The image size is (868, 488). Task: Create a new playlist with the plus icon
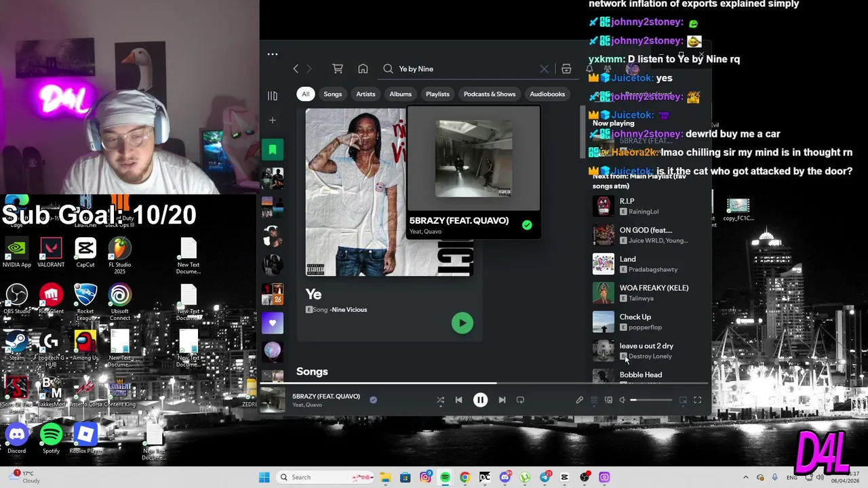(x=272, y=121)
